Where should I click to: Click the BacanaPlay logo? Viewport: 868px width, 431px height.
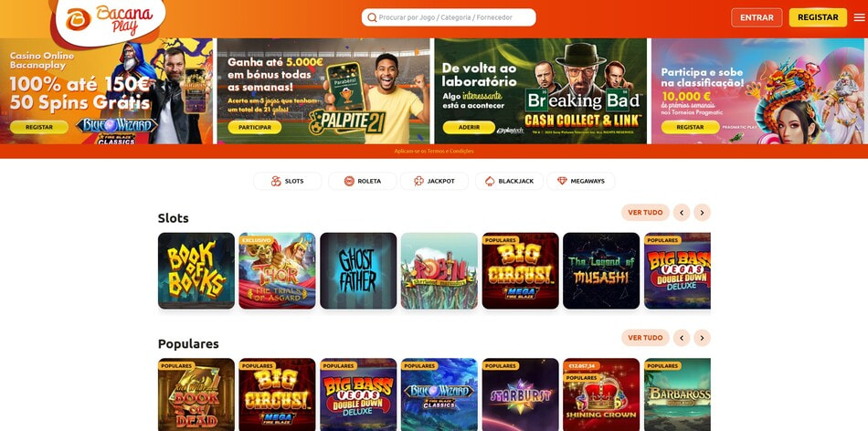click(x=111, y=20)
